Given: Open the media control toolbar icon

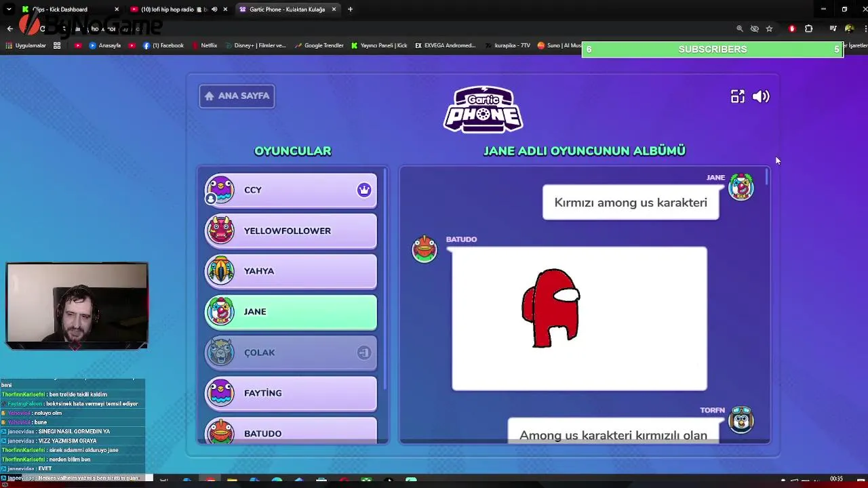Looking at the screenshot, I should coord(833,28).
